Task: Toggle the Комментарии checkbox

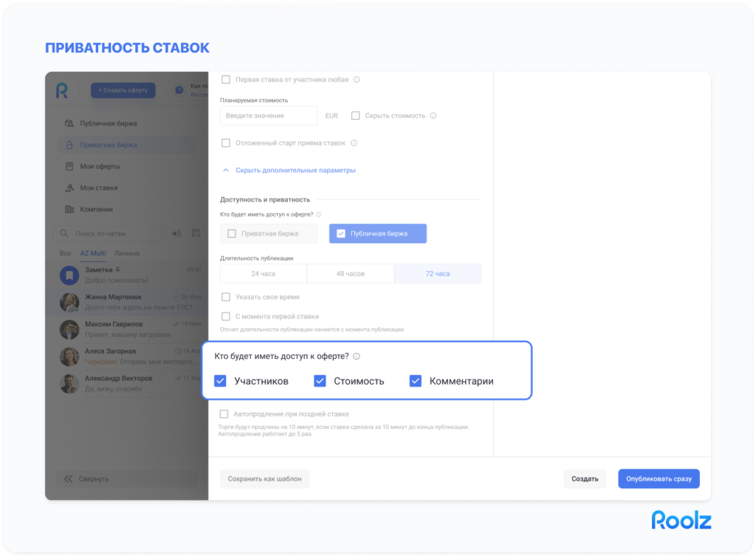Action: coord(416,380)
